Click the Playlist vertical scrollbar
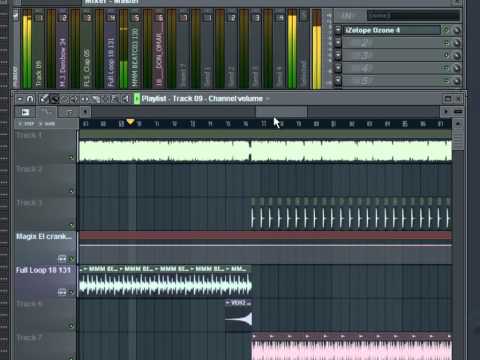The image size is (480, 360). 458,139
